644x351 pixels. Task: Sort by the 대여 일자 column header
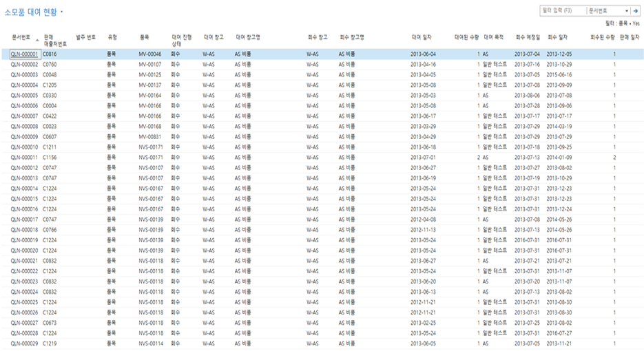[422, 37]
